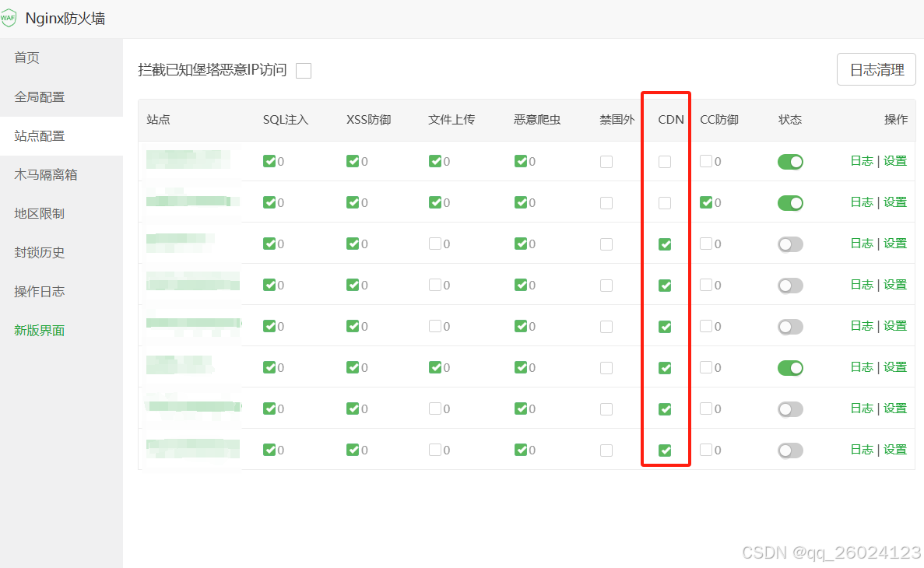The image size is (924, 568).
Task: Open 设置 link for third site row
Action: pyautogui.click(x=895, y=244)
